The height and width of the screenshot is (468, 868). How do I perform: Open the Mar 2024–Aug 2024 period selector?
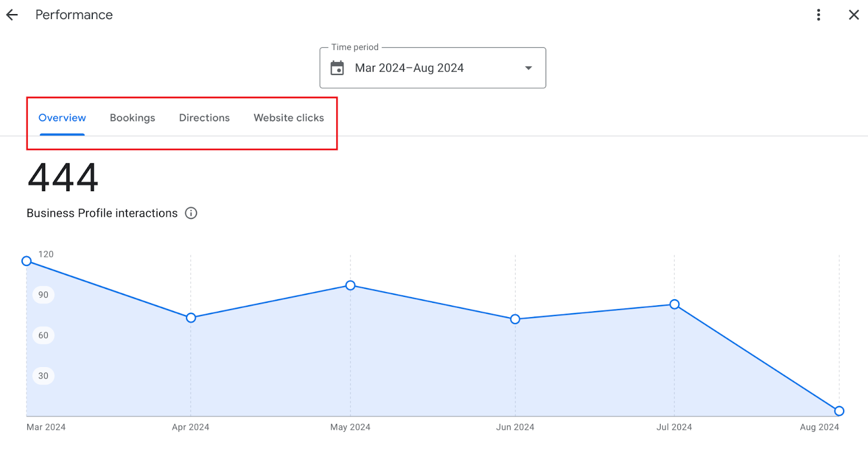[432, 68]
